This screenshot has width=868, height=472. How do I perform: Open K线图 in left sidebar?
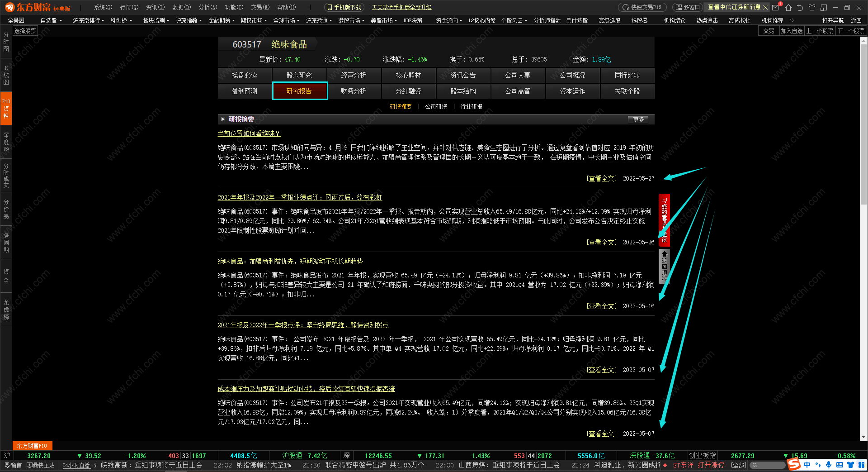point(6,75)
